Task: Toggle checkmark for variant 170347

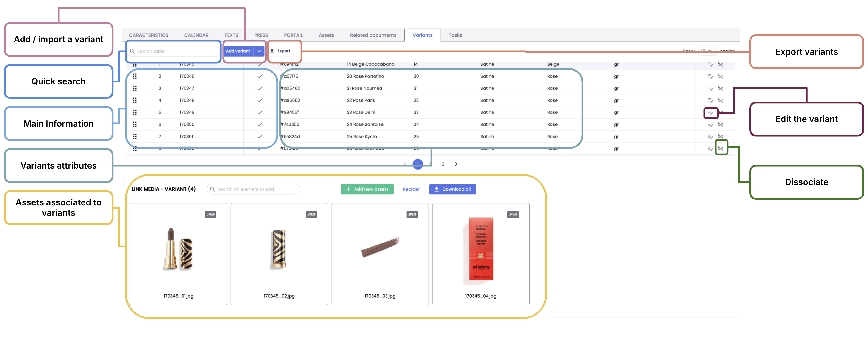Action: [x=260, y=88]
